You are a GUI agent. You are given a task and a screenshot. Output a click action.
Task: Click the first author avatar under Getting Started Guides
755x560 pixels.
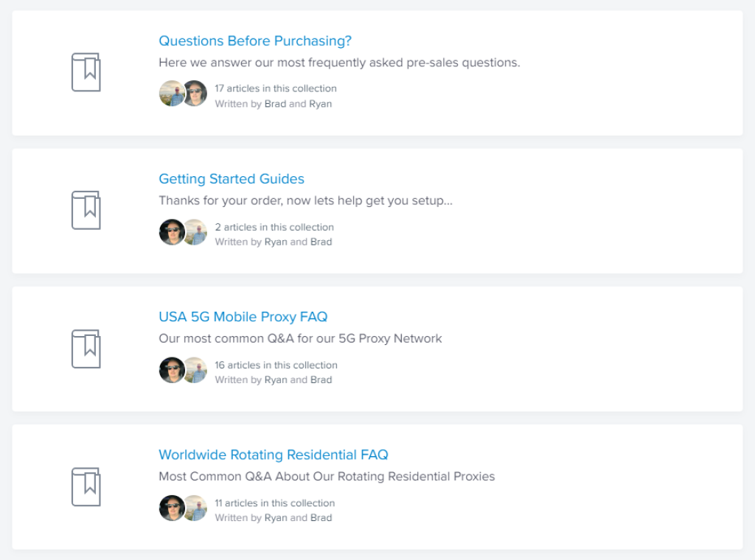click(x=170, y=232)
